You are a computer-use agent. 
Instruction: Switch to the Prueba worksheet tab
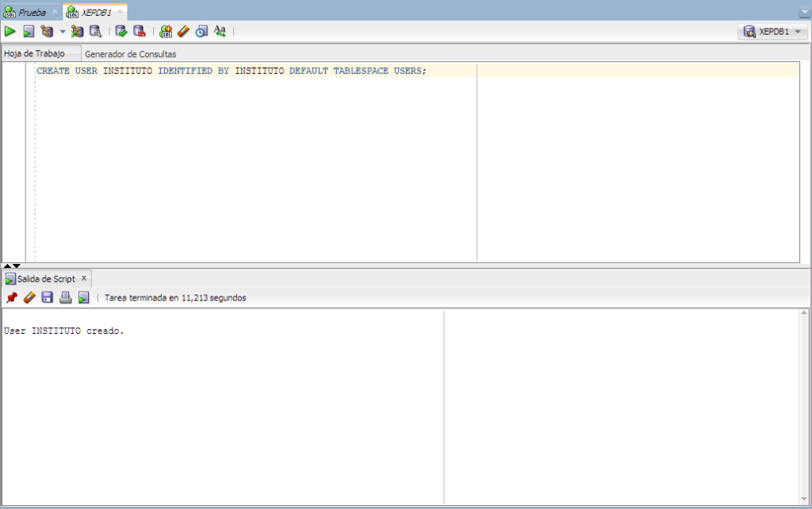pyautogui.click(x=32, y=13)
